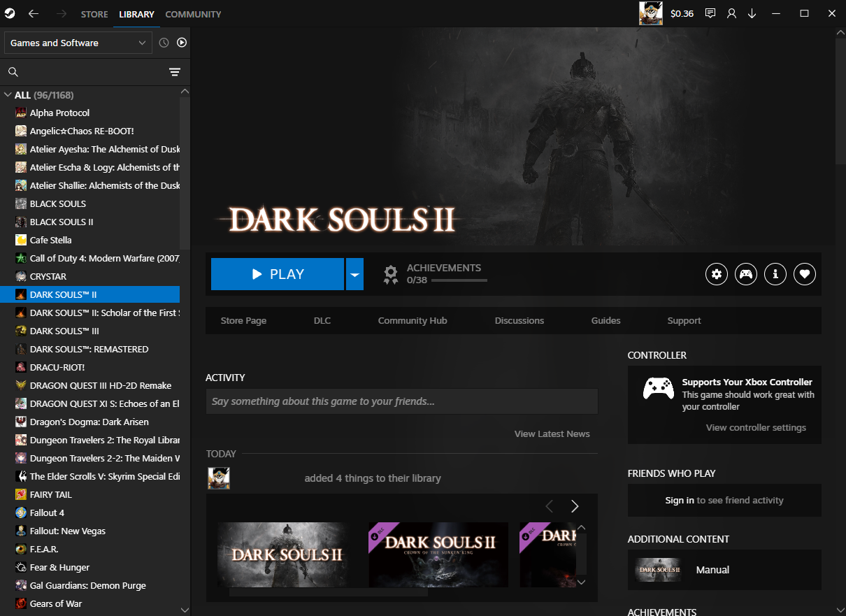Viewport: 846px width, 616px height.
Task: Select DARK SOULS™: REMASTERED in list
Action: point(89,349)
